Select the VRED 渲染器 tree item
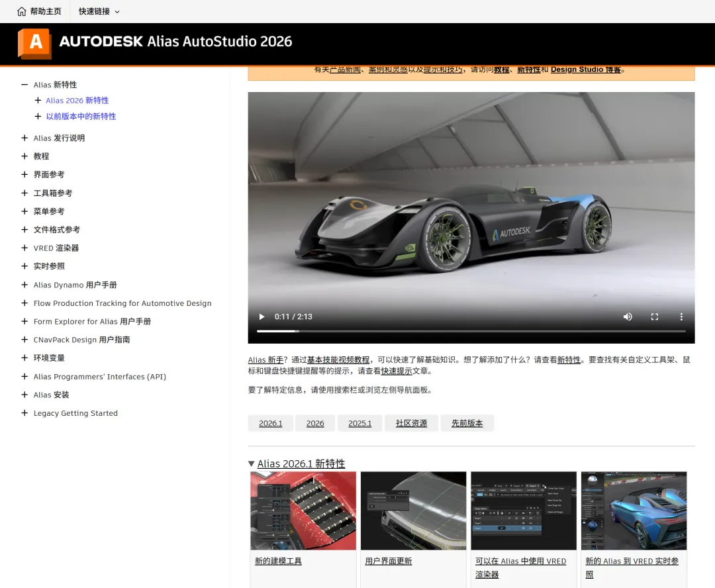The height and width of the screenshot is (588, 715). click(56, 248)
